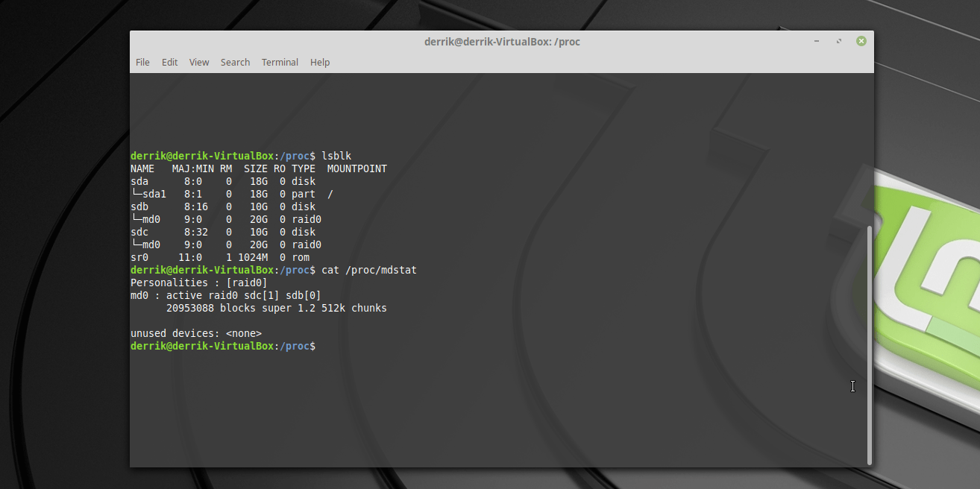Image resolution: width=980 pixels, height=489 pixels.
Task: Click the "rom" type value
Action: click(301, 257)
